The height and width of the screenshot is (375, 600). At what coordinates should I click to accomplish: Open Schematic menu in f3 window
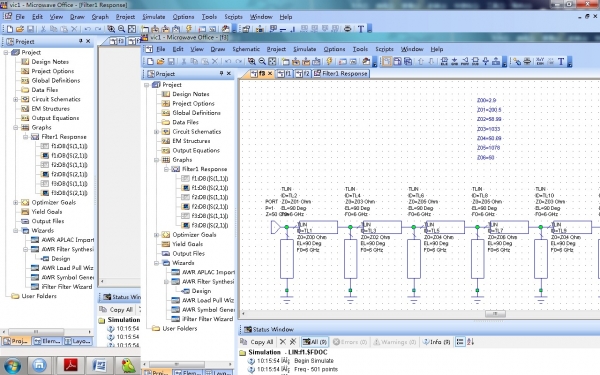pyautogui.click(x=246, y=49)
